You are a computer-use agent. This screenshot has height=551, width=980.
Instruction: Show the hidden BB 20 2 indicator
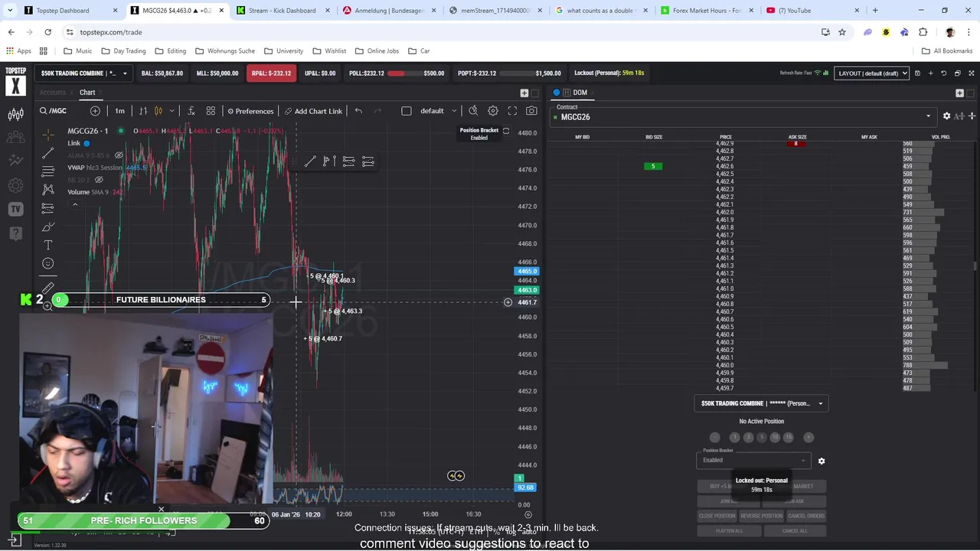(99, 180)
